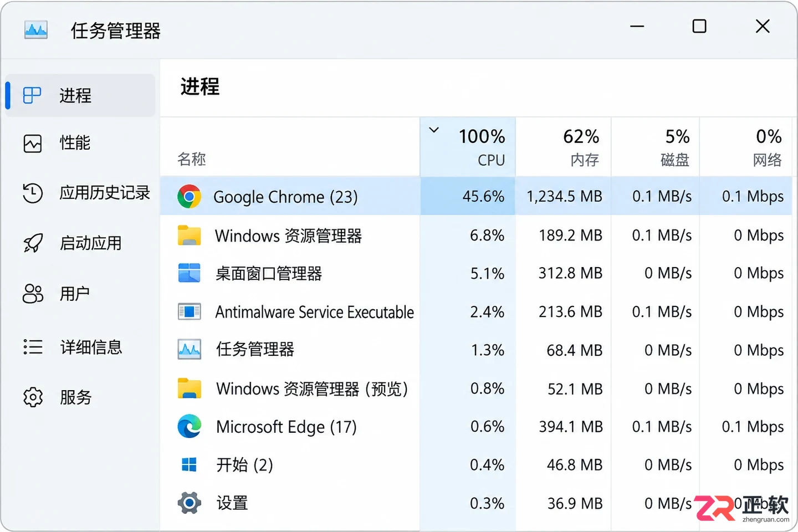798x532 pixels.
Task: Click the 45.6% CPU value for Chrome
Action: coord(483,196)
